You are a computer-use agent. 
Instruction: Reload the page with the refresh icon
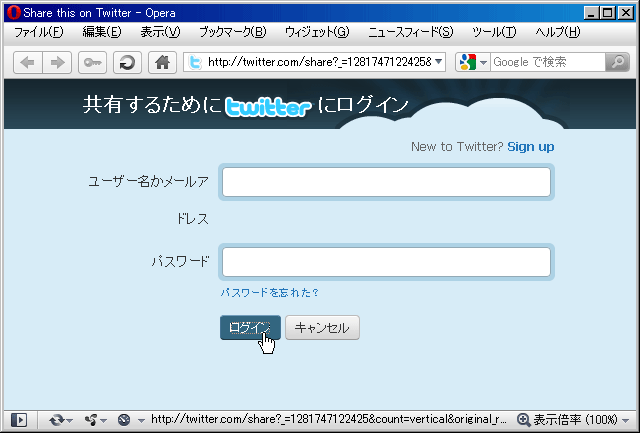pyautogui.click(x=127, y=63)
